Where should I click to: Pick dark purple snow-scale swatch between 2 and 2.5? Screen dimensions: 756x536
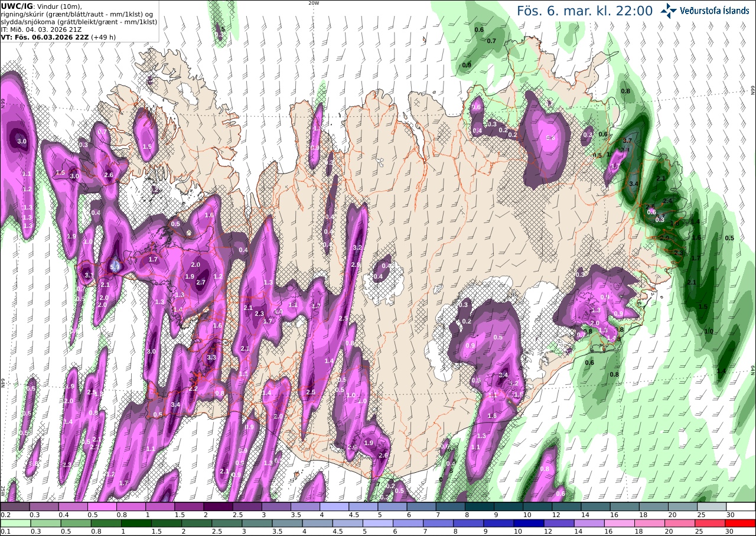[x=218, y=506]
